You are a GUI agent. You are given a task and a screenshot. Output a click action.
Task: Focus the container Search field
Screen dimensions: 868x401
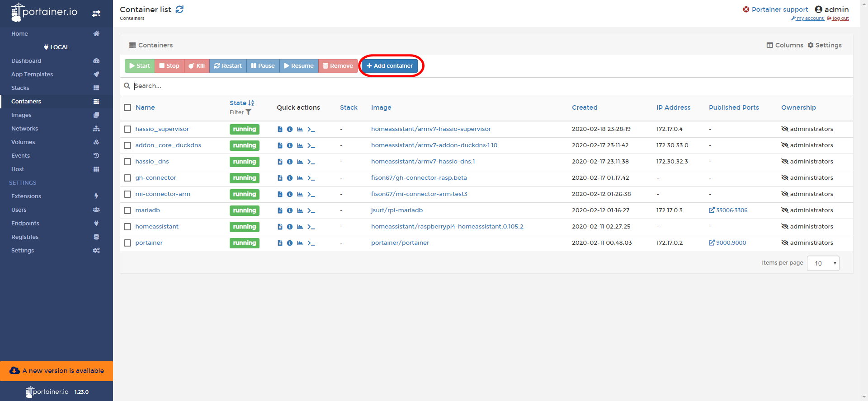pos(491,86)
